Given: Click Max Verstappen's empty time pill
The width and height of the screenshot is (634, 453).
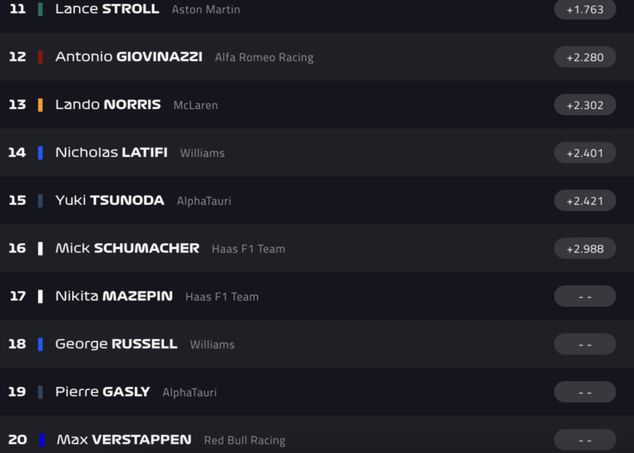Looking at the screenshot, I should (585, 440).
